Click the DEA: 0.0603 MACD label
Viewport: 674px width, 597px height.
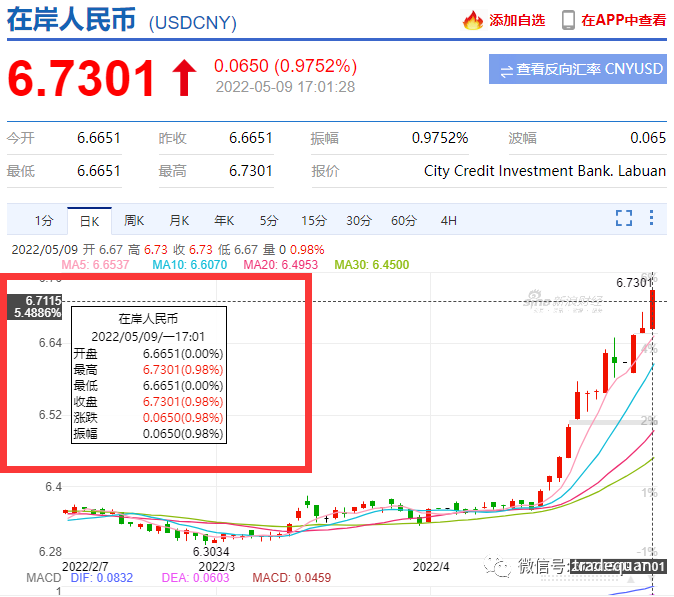196,578
